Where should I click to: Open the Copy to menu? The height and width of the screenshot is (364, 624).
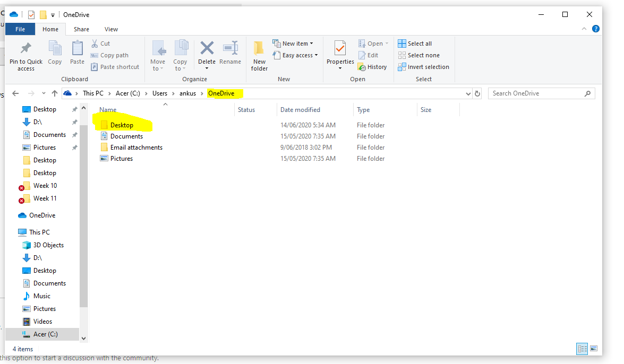[180, 56]
